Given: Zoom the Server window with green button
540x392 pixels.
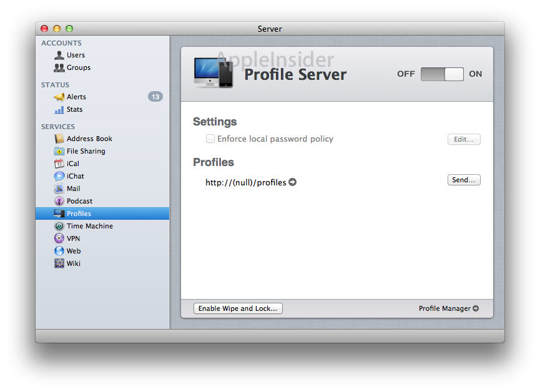Looking at the screenshot, I should (x=69, y=29).
